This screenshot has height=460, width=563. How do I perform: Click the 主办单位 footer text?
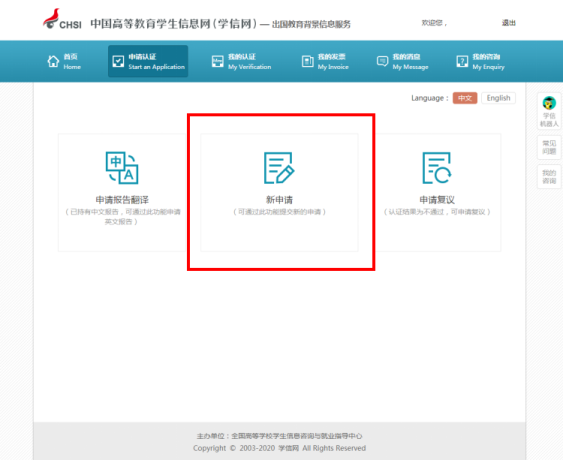[x=279, y=436]
